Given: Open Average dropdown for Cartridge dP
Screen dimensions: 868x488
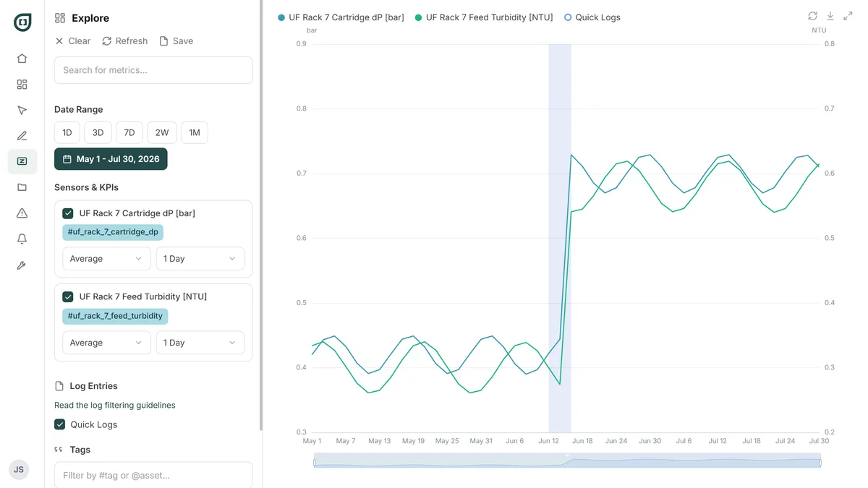Looking at the screenshot, I should (x=106, y=259).
